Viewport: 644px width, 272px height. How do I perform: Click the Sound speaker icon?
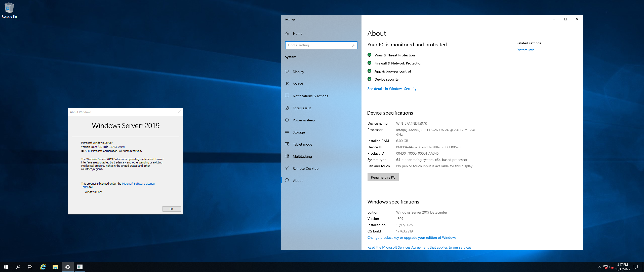(x=287, y=84)
